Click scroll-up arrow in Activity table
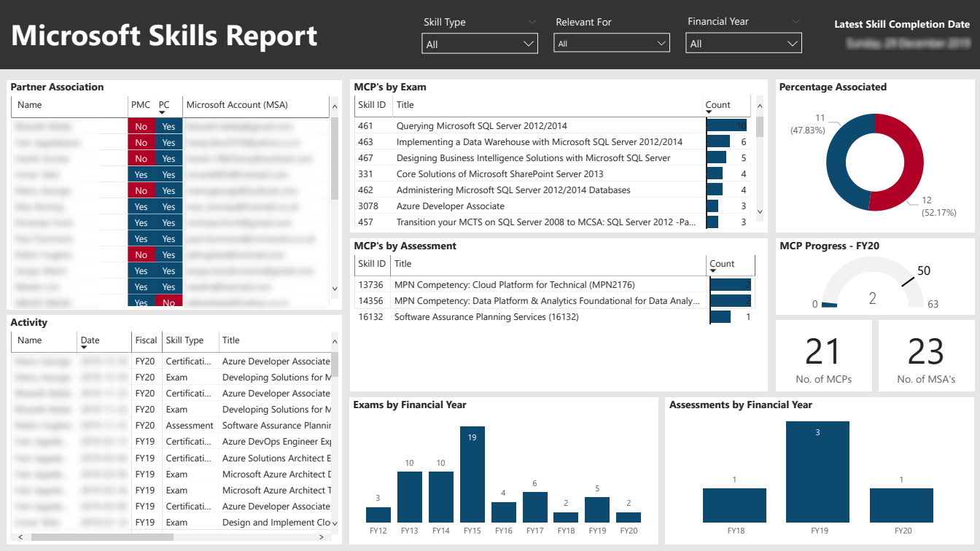 click(x=335, y=343)
